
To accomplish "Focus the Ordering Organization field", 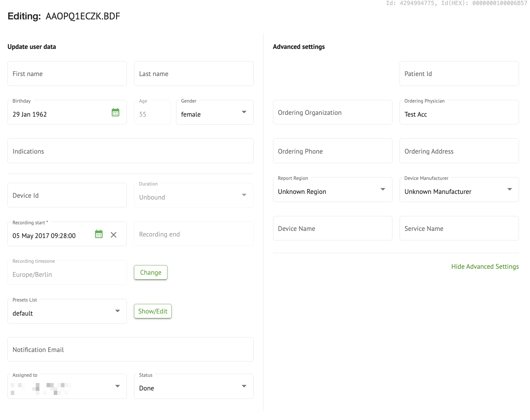I will coord(332,112).
